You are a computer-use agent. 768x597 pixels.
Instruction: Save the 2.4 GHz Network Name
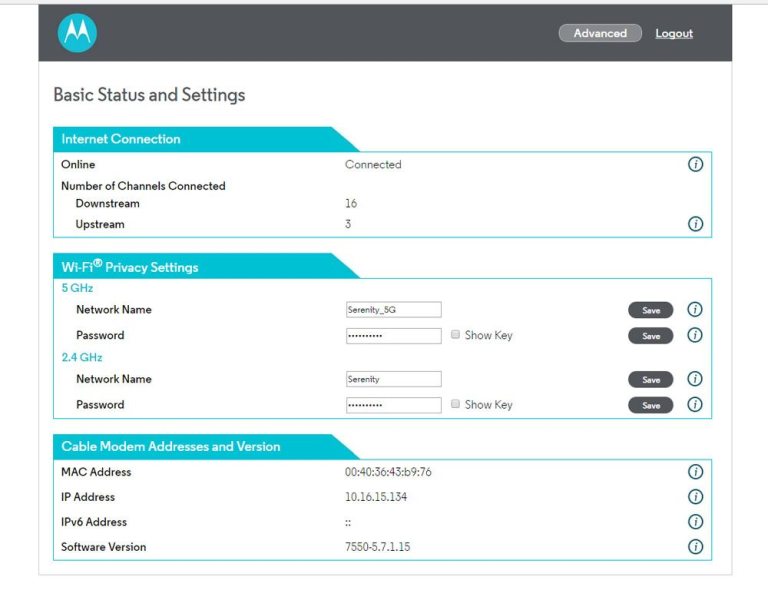click(x=650, y=380)
